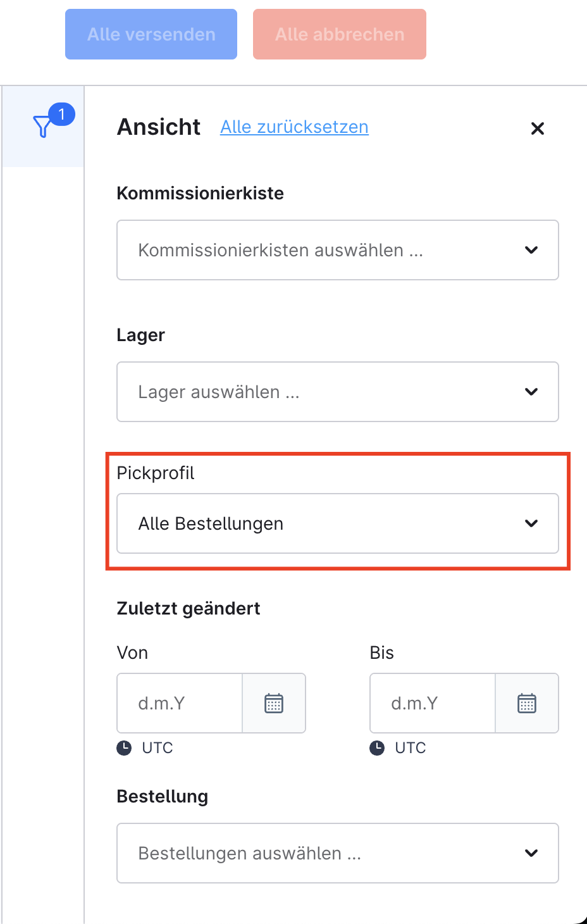Viewport: 587px width, 924px height.
Task: Click the chevron arrow in Lager field
Action: (x=531, y=392)
